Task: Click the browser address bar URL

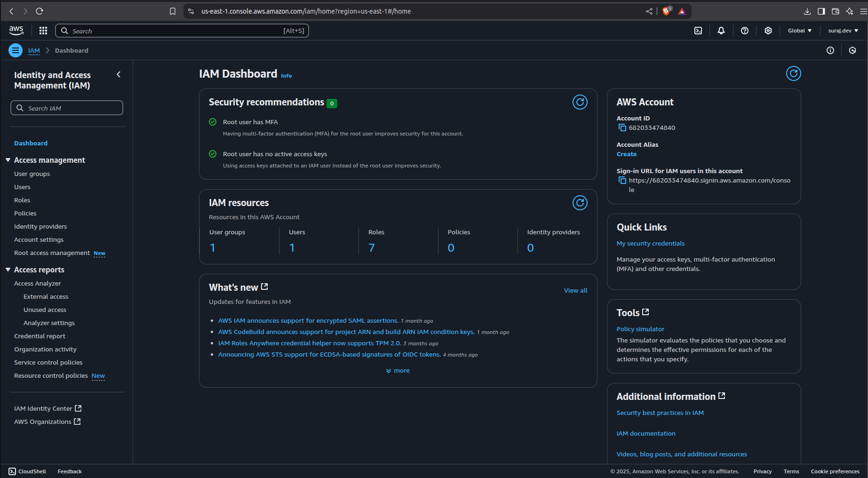Action: coord(306,11)
